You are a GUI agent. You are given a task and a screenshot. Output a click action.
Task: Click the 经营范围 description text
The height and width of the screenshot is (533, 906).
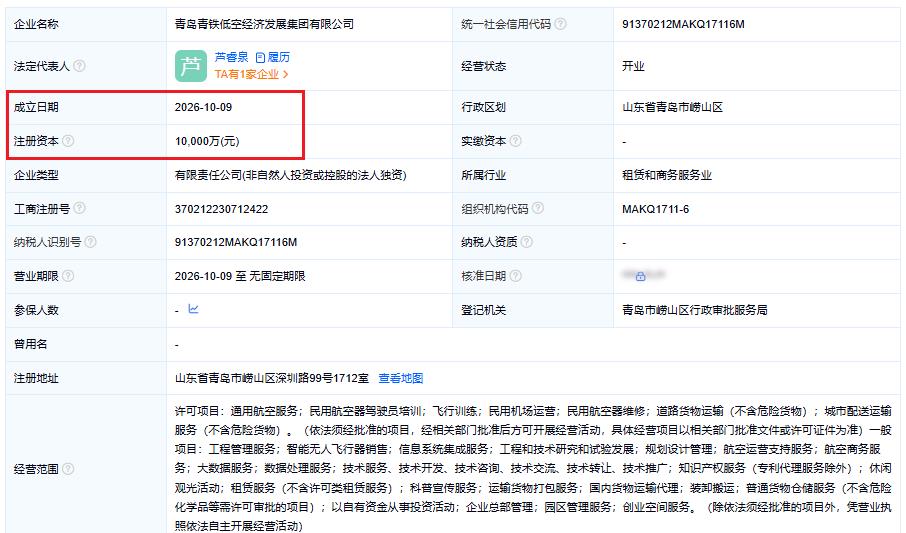tap(533, 468)
